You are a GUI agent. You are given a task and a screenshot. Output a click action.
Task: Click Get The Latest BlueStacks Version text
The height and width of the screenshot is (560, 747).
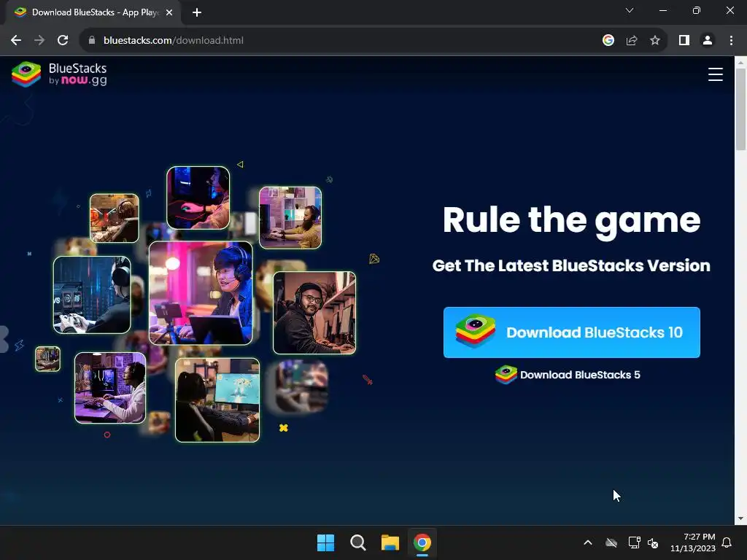(571, 265)
